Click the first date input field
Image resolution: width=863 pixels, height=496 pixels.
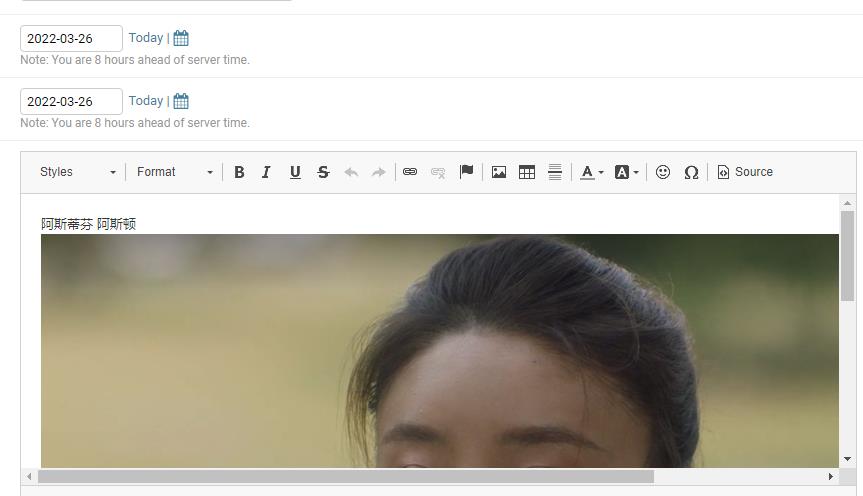71,38
